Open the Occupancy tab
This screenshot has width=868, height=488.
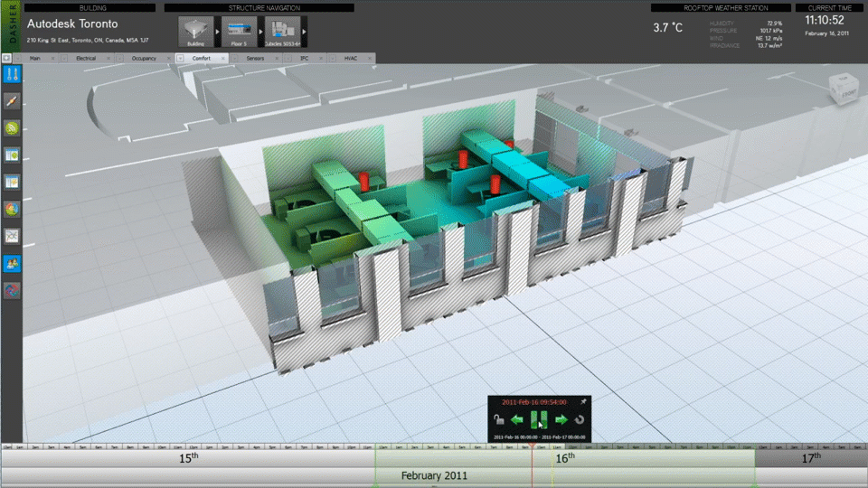[143, 58]
